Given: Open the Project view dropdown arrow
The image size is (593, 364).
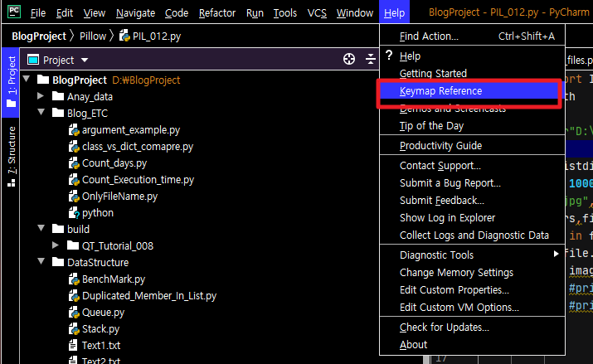Looking at the screenshot, I should click(85, 60).
